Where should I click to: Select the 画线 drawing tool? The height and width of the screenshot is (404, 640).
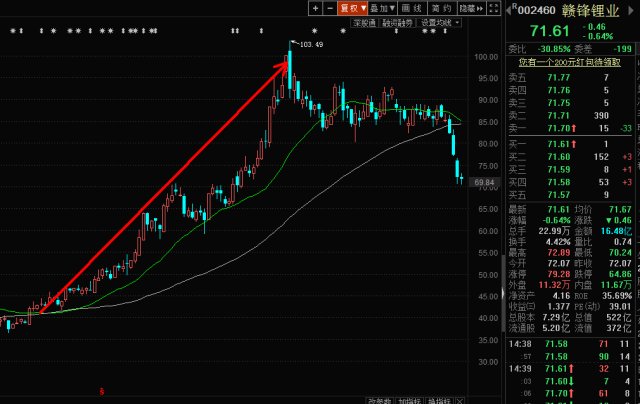(x=409, y=7)
